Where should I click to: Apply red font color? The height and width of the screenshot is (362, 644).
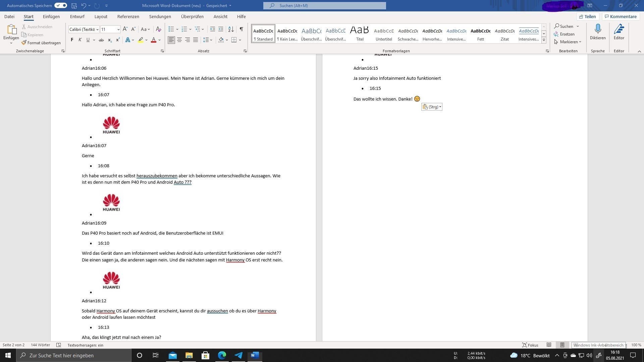154,40
